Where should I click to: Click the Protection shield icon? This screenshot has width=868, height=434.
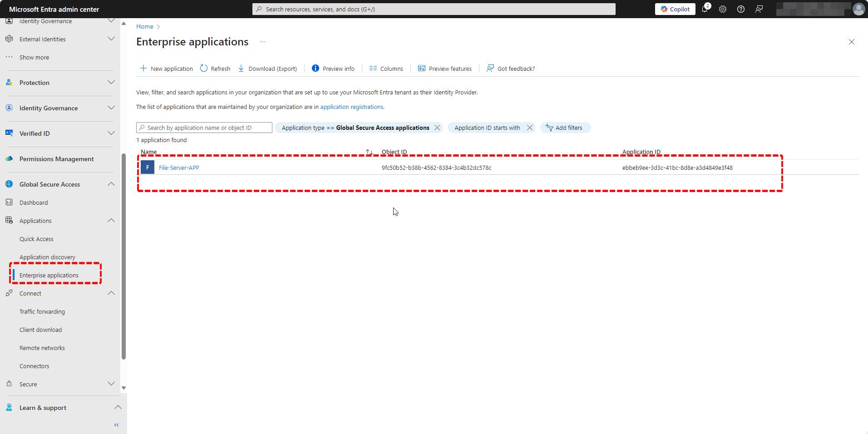pyautogui.click(x=9, y=83)
